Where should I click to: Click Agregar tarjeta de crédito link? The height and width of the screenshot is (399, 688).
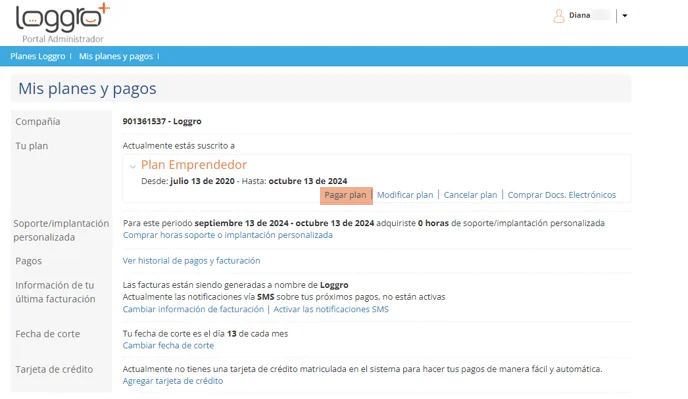pos(172,381)
